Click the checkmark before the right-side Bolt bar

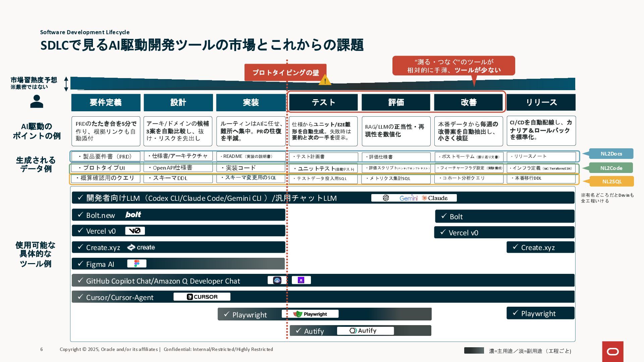pyautogui.click(x=444, y=216)
